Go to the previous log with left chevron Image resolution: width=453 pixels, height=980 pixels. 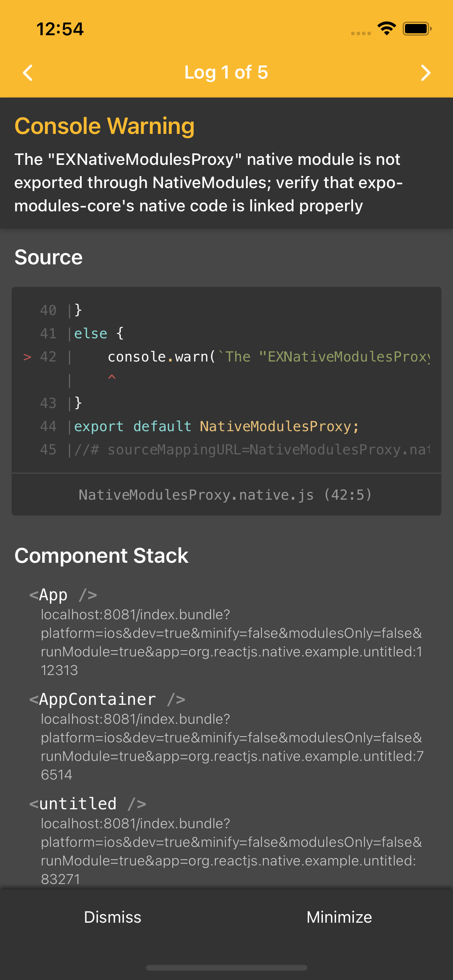tap(28, 73)
